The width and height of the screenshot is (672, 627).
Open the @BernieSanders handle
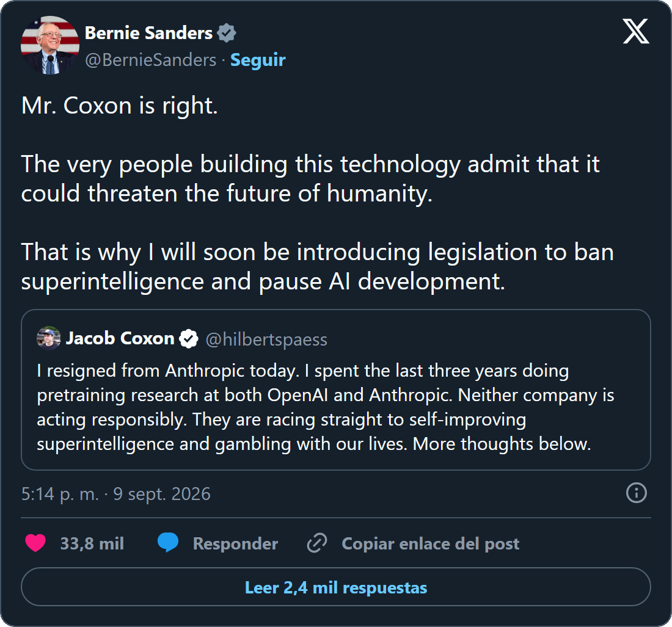pyautogui.click(x=150, y=60)
